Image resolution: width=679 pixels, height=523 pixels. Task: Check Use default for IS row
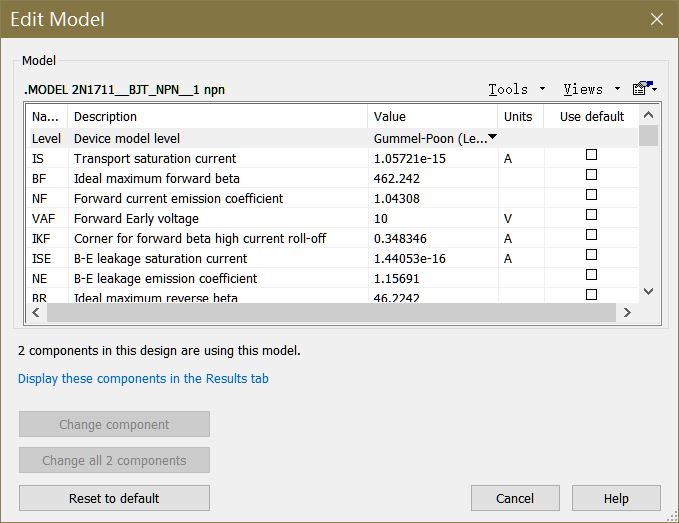click(591, 155)
